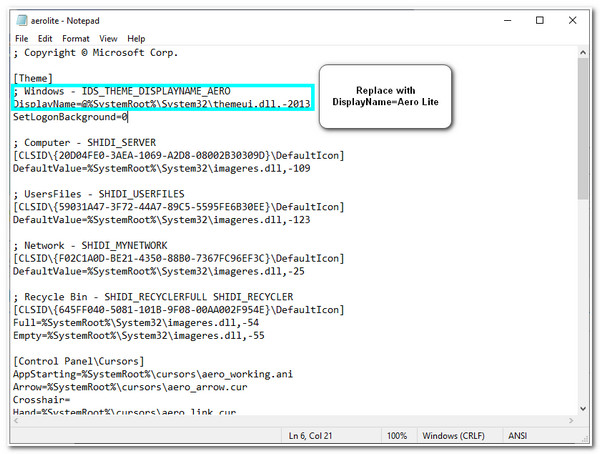Image resolution: width=600 pixels, height=454 pixels.
Task: Click 'ANSI' encoding in status bar
Action: tap(517, 436)
